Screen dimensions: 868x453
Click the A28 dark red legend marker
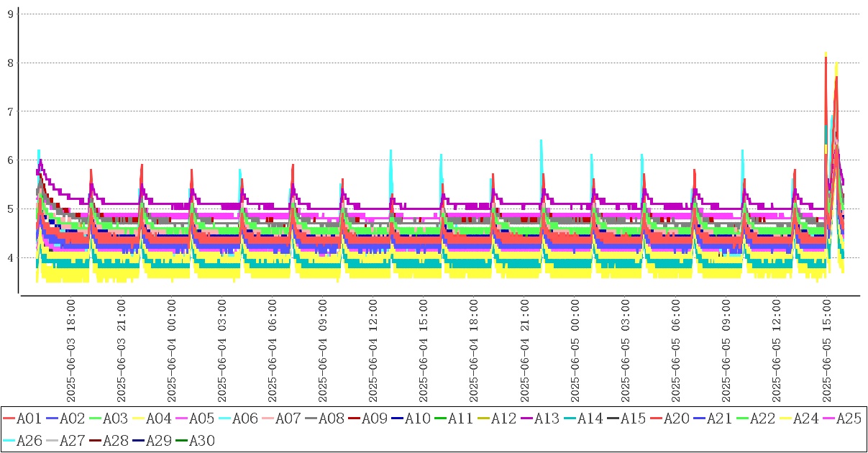click(x=95, y=441)
